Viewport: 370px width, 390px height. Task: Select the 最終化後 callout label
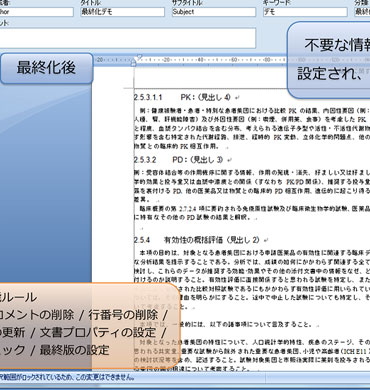(46, 68)
